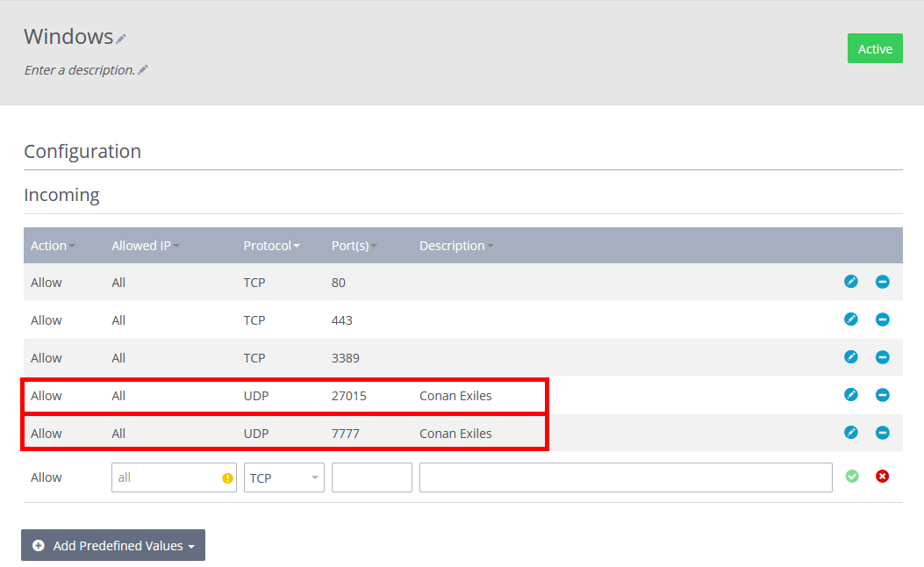The image size is (924, 567).
Task: Edit the UDP 27015 Conan Exiles rule
Action: point(851,395)
